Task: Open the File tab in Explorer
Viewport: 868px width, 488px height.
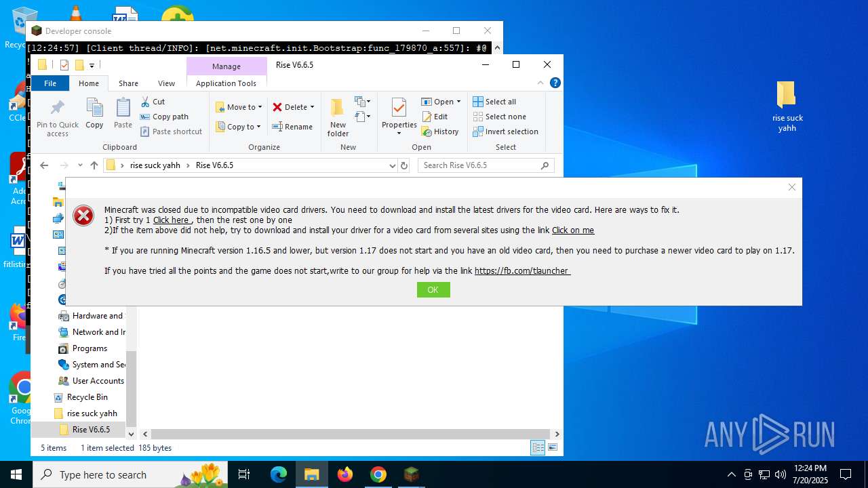Action: click(50, 83)
